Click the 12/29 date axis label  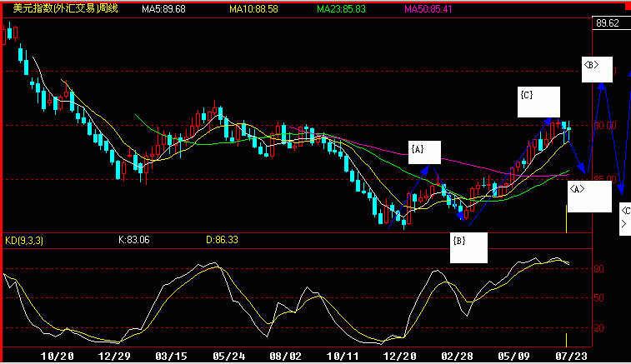click(114, 356)
